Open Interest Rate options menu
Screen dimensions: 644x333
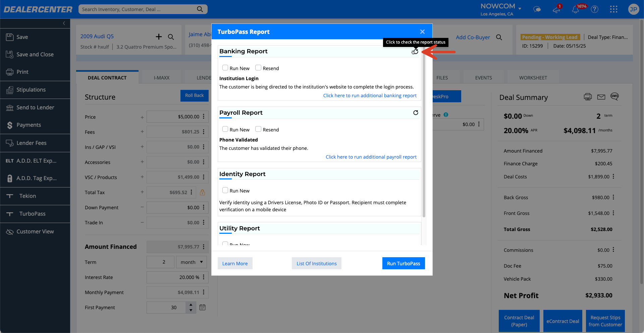tap(204, 277)
